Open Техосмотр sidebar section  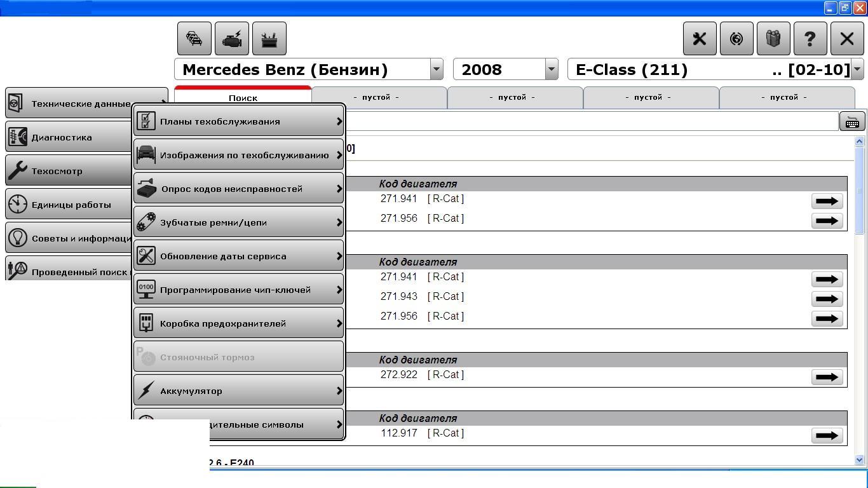[x=69, y=170]
